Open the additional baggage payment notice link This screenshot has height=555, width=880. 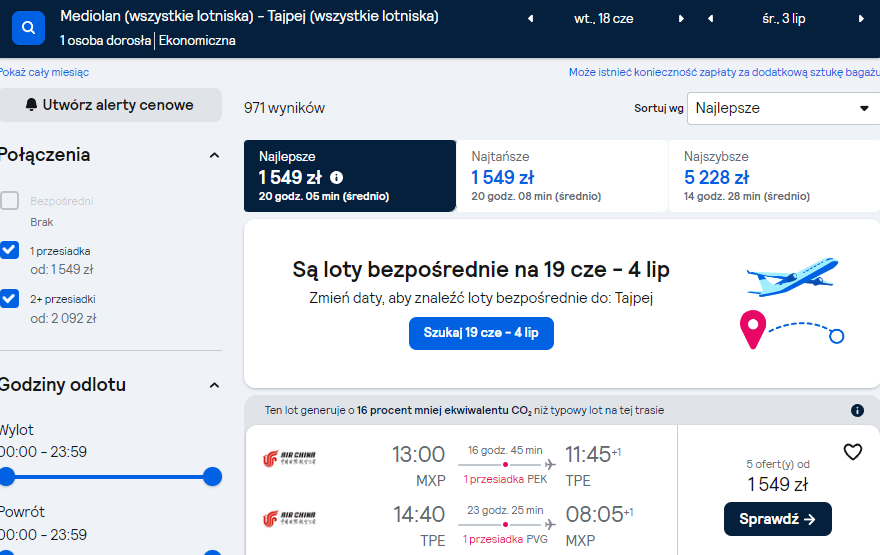click(x=724, y=72)
